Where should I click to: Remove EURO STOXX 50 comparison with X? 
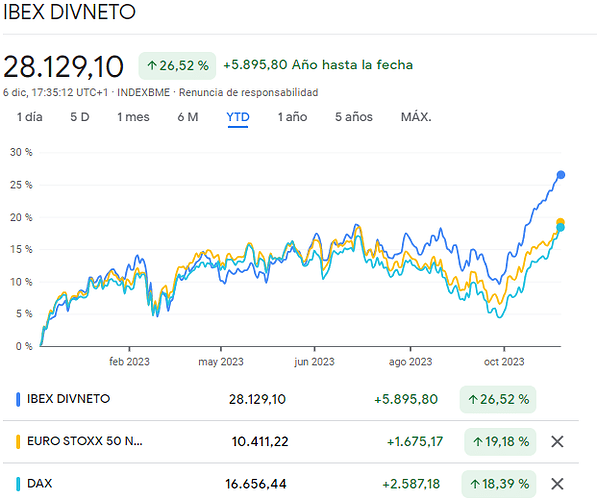tap(557, 442)
